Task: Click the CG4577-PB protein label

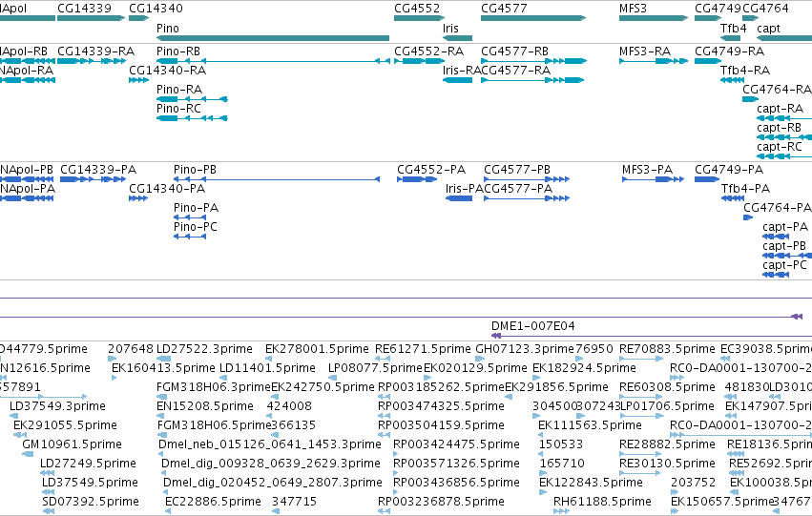Action: (x=517, y=170)
